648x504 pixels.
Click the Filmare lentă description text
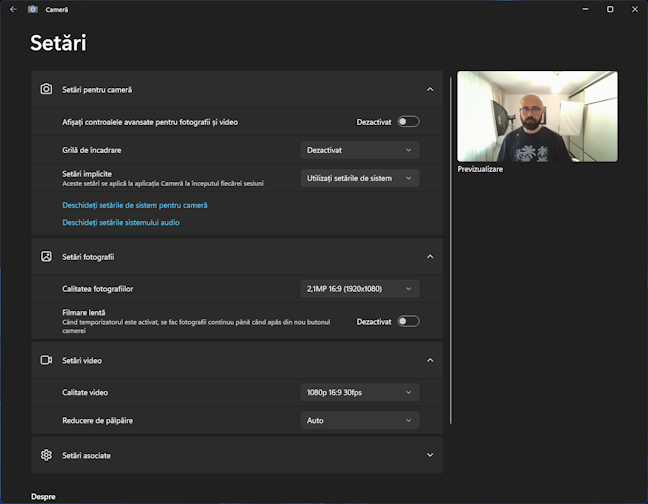coord(196,326)
